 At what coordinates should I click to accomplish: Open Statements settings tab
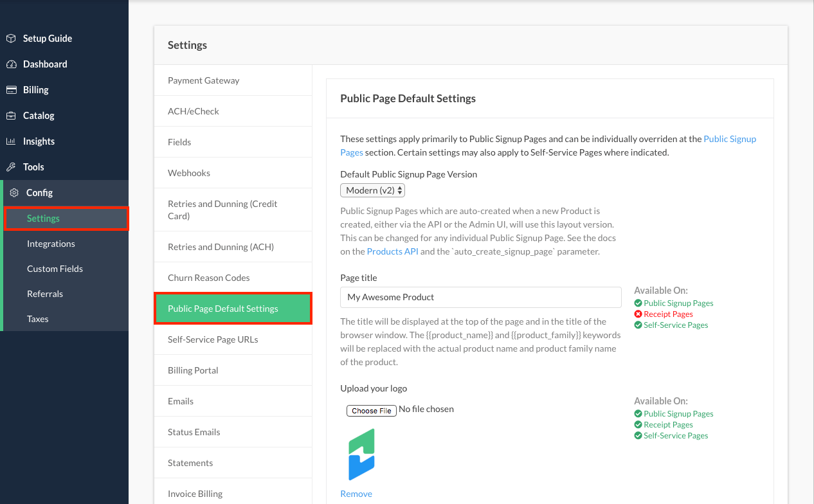(233, 463)
